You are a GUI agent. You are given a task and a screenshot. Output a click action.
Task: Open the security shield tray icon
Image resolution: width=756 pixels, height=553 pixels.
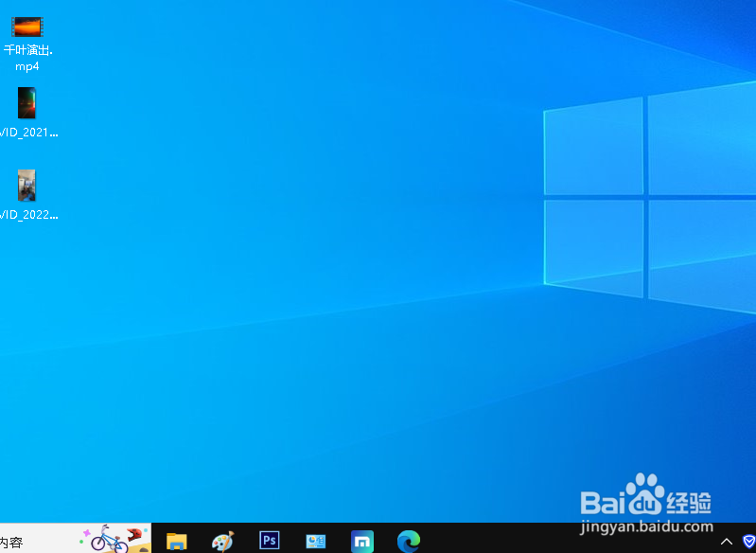tap(749, 542)
